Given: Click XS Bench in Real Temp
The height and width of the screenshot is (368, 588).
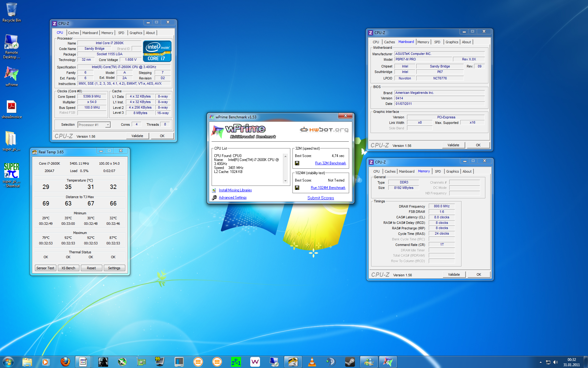Looking at the screenshot, I should pos(68,268).
